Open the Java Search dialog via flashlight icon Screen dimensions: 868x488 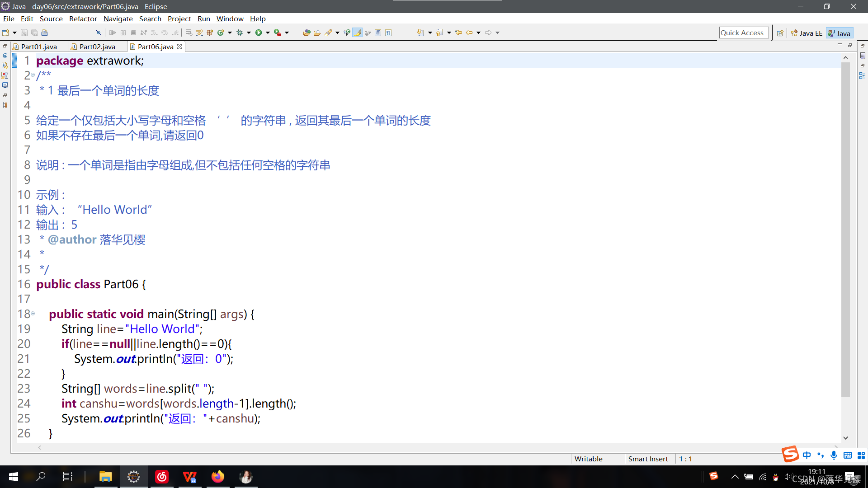(328, 33)
